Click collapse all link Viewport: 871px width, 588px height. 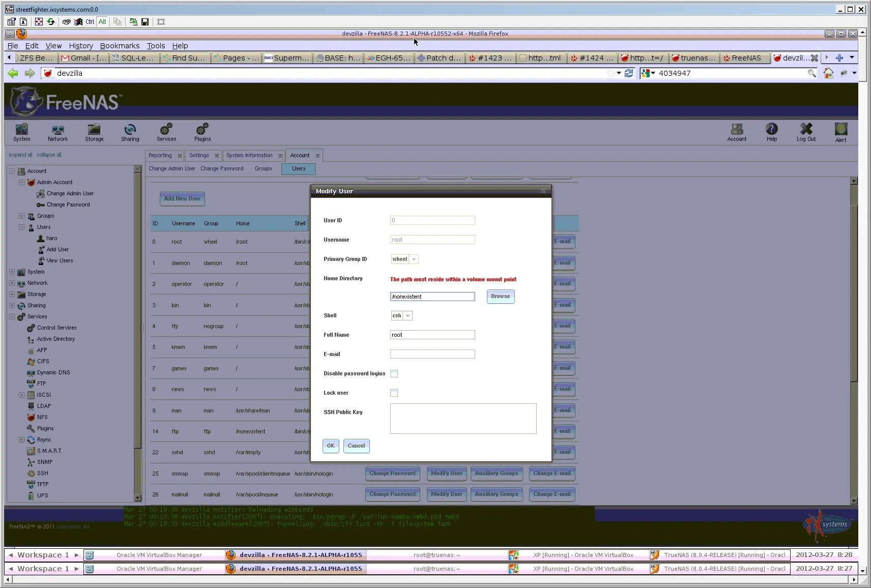tap(49, 155)
